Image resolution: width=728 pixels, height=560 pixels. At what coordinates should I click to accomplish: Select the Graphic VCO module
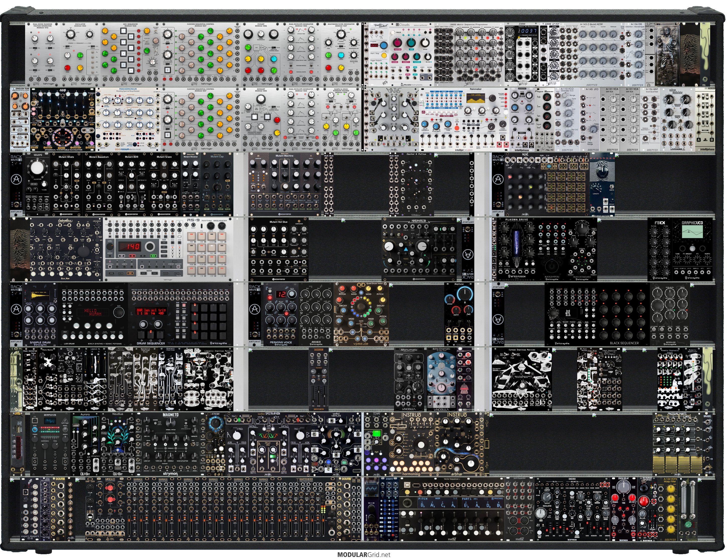tap(692, 250)
